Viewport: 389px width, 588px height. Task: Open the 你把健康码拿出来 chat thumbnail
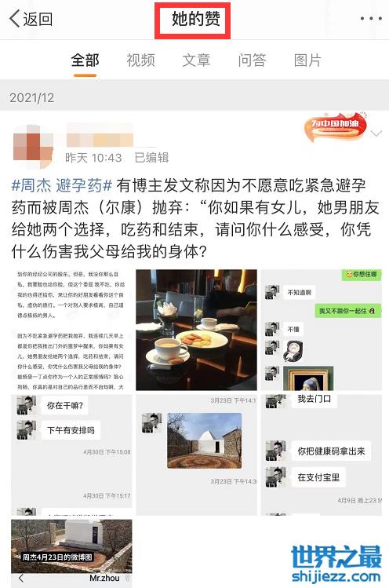point(322,455)
